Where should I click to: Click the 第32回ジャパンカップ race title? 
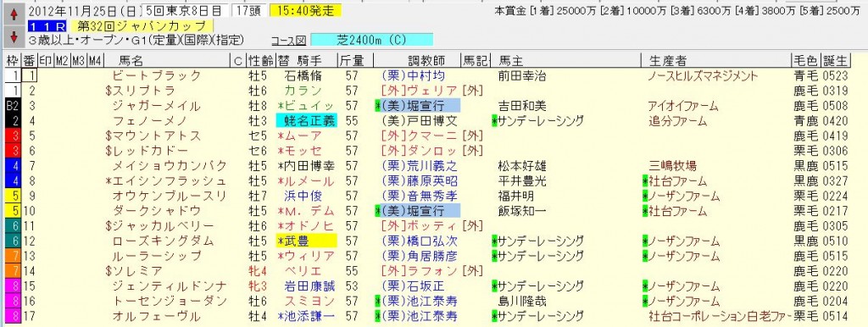point(142,26)
